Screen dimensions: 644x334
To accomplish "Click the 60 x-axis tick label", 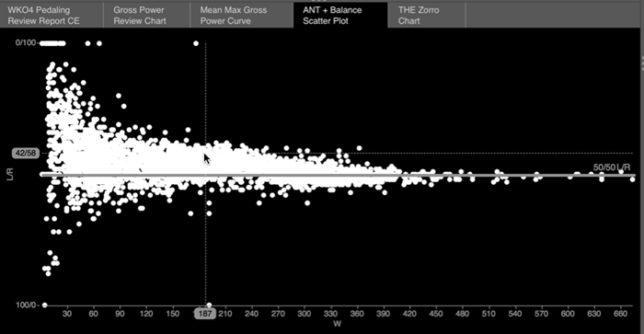I will (93, 314).
